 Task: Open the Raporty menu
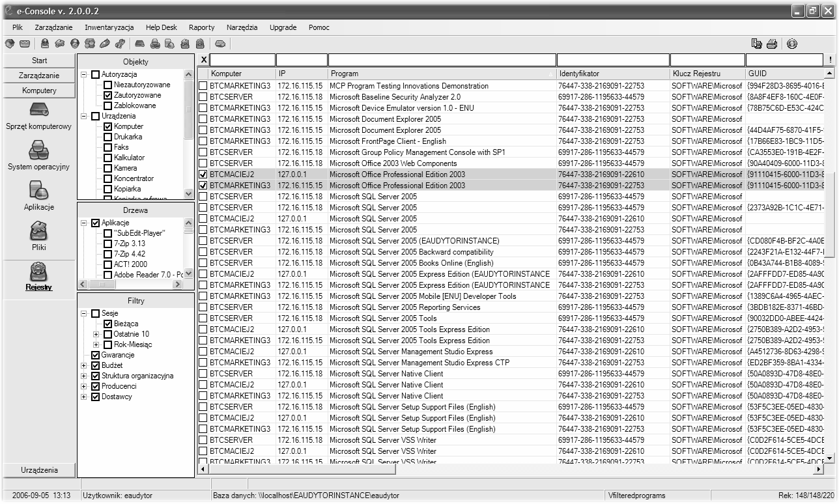[202, 27]
